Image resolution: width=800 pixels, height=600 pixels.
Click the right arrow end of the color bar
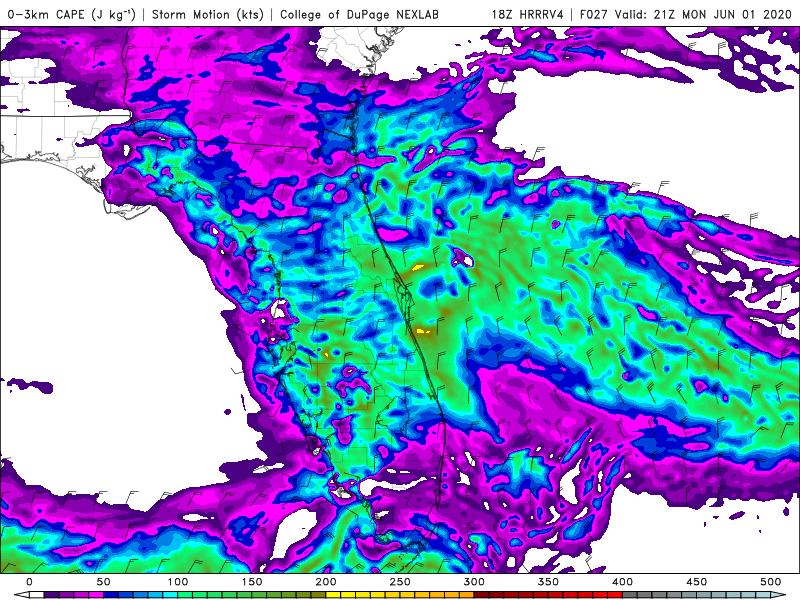(x=778, y=595)
